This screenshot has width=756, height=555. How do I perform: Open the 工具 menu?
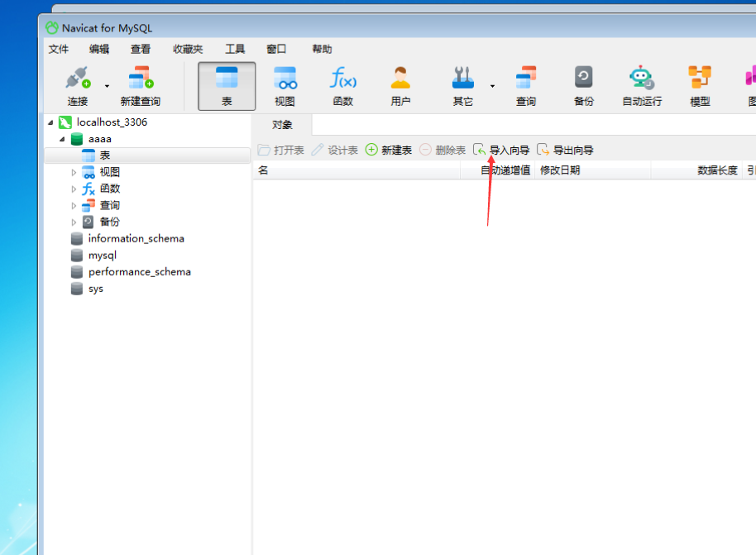(x=235, y=49)
